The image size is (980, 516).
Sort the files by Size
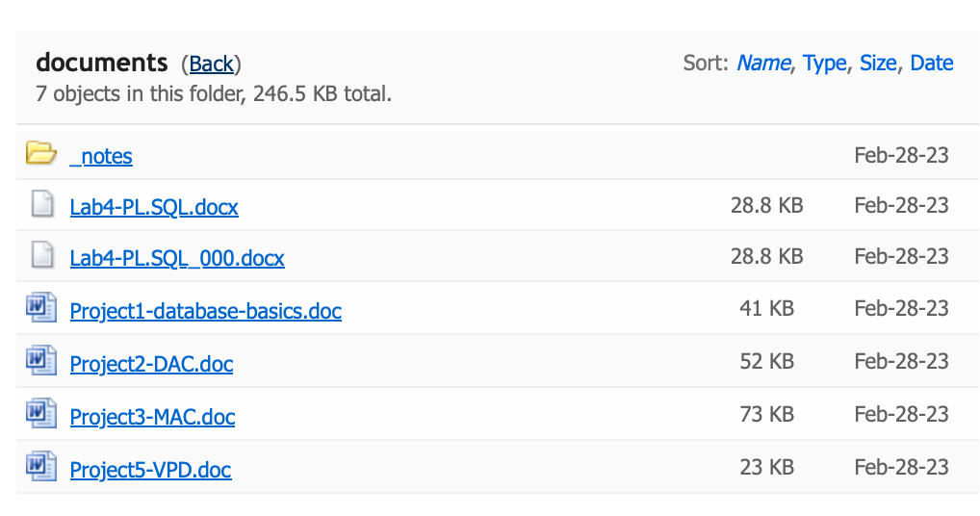pyautogui.click(x=878, y=64)
